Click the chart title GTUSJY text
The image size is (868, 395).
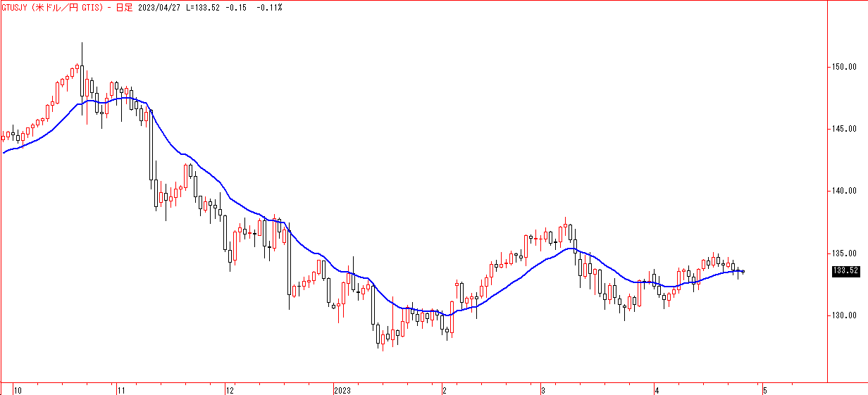[x=15, y=7]
